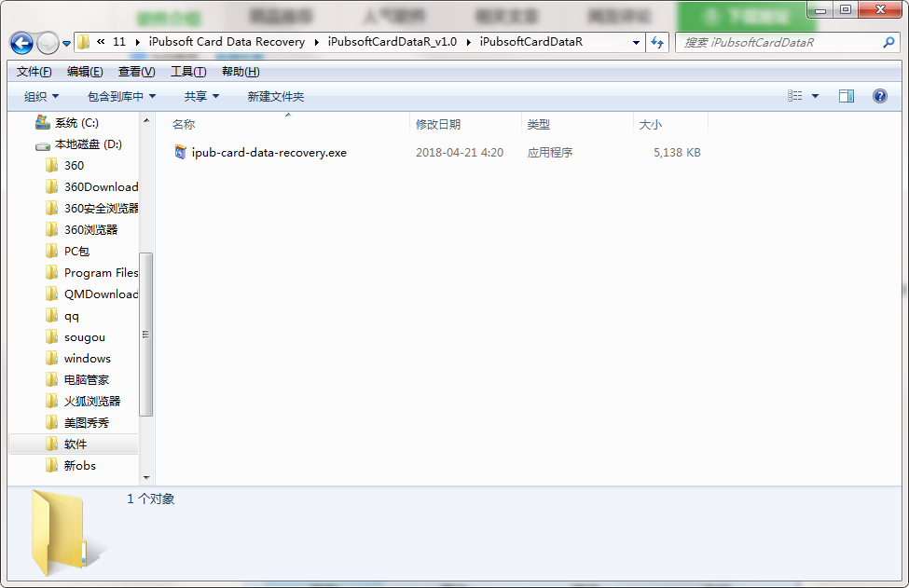Sort by the 名称 column header
Image resolution: width=909 pixels, height=588 pixels.
coord(184,125)
